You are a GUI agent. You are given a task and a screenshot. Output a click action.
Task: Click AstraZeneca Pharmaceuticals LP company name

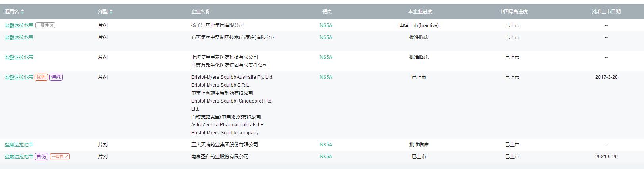pos(227,125)
